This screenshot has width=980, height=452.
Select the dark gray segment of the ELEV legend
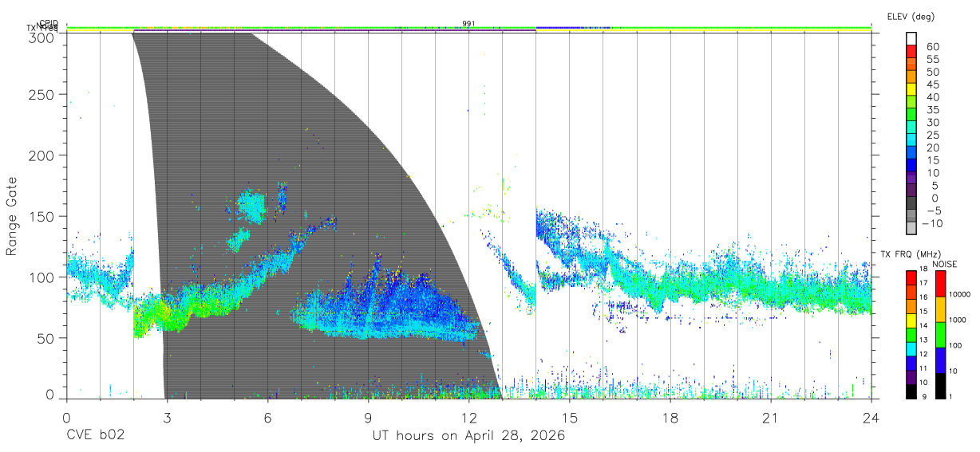[912, 204]
